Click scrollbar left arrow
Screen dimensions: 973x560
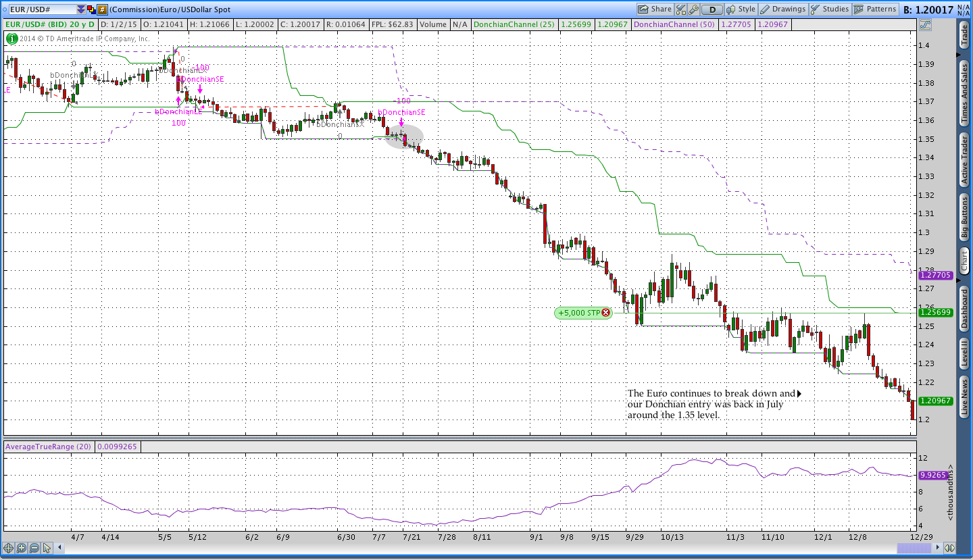(59, 548)
